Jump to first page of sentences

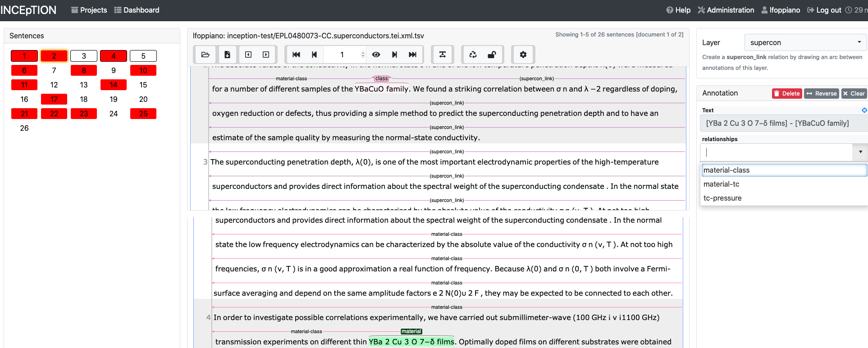[296, 55]
